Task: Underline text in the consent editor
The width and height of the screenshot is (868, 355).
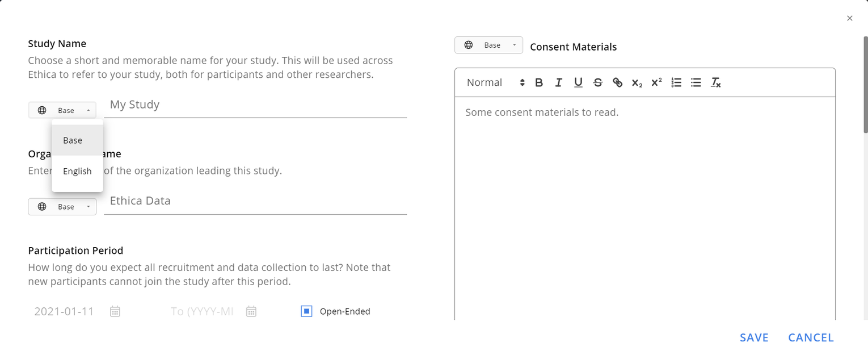Action: pyautogui.click(x=578, y=82)
